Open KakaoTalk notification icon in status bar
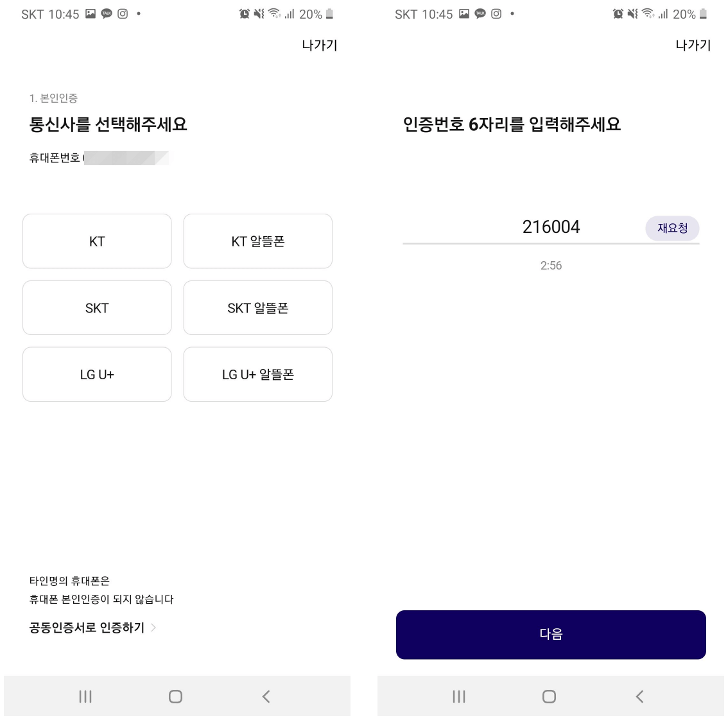Screen dimensions: 728x720 pyautogui.click(x=107, y=14)
